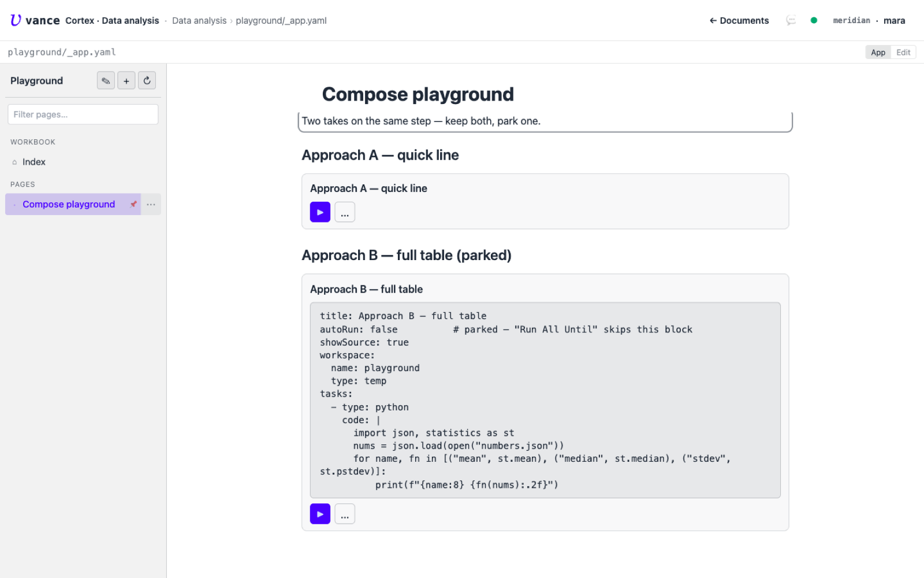Refresh the Playground sidebar
Viewport: 924px width, 578px height.
pos(147,80)
